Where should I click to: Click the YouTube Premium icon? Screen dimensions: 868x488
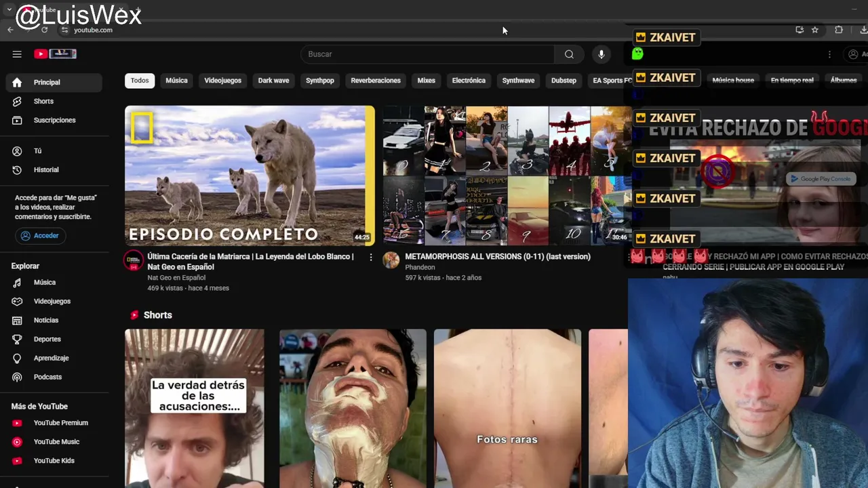pos(18,423)
